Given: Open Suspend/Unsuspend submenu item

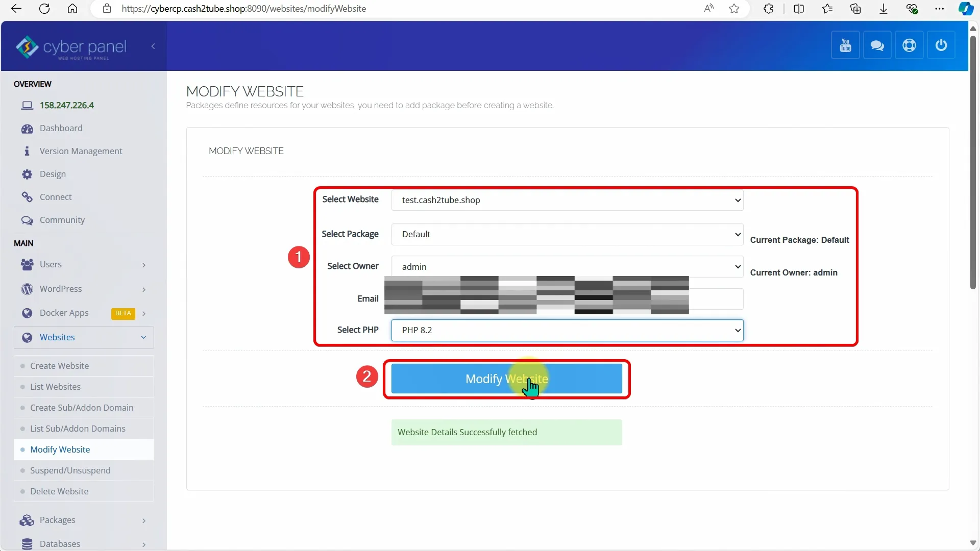Looking at the screenshot, I should coord(70,470).
